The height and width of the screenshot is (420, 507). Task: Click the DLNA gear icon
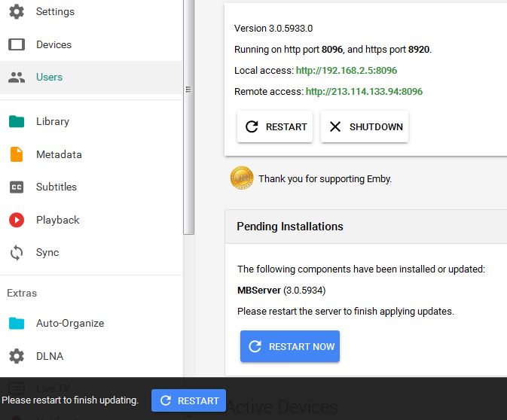[x=17, y=356]
